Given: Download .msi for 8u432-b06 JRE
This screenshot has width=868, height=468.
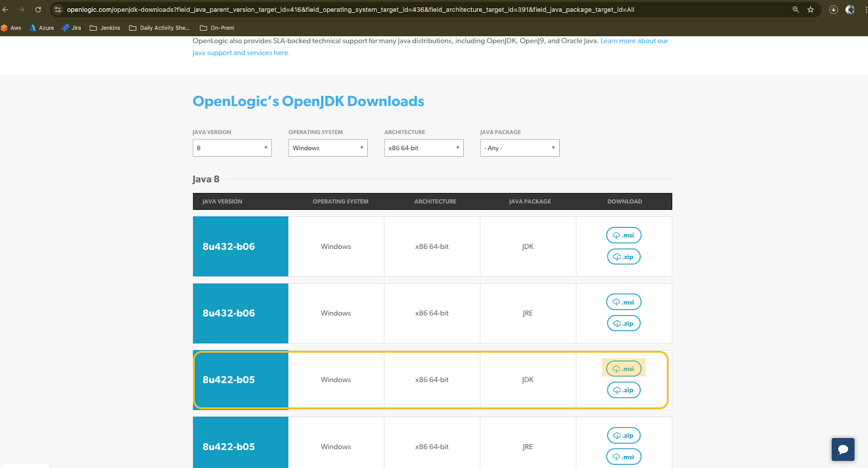Looking at the screenshot, I should click(x=624, y=302).
